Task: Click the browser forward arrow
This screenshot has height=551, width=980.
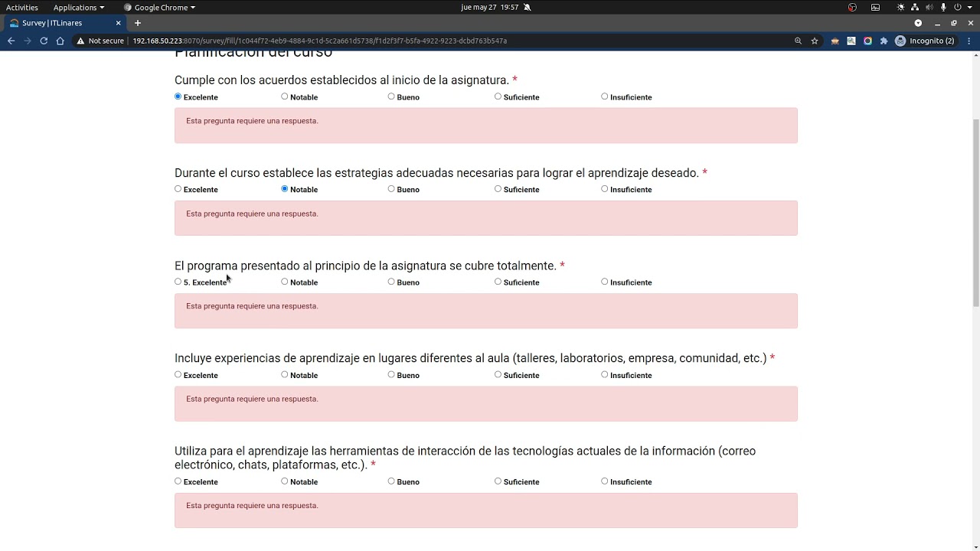Action: (x=28, y=41)
